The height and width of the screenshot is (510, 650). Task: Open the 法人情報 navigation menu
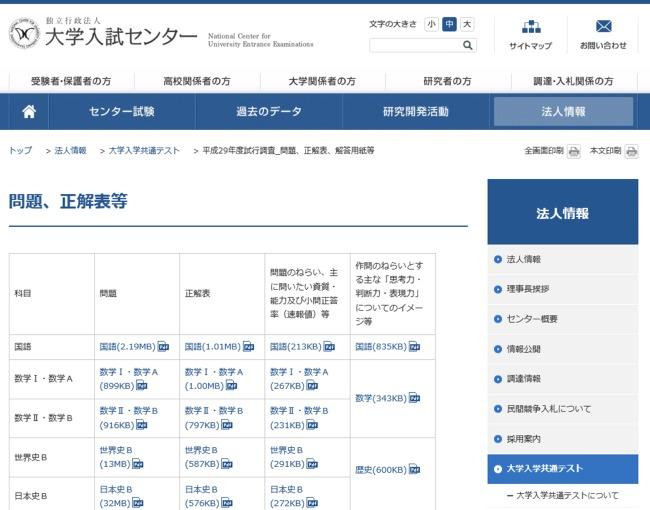click(563, 112)
